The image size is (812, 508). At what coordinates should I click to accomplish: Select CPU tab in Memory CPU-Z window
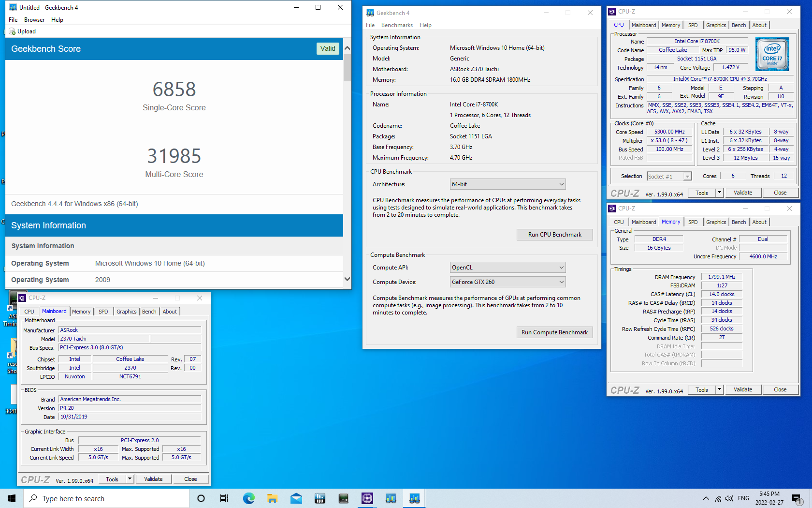pyautogui.click(x=619, y=222)
